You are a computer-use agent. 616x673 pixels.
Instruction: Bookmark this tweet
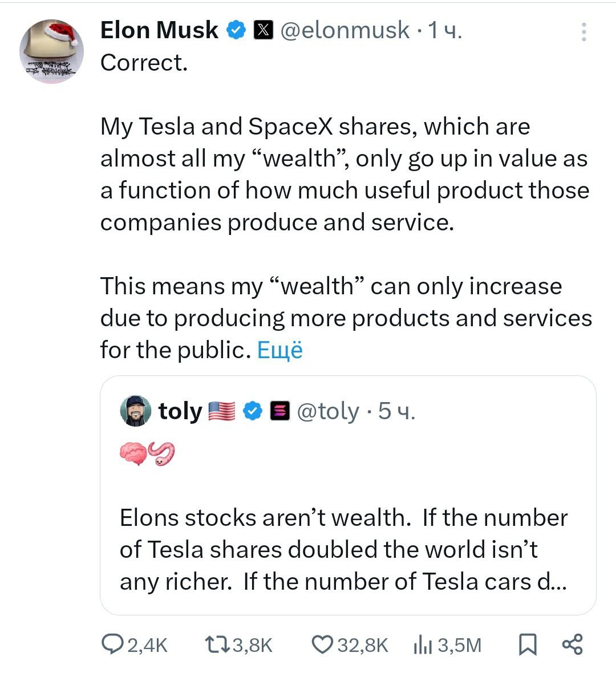point(527,644)
